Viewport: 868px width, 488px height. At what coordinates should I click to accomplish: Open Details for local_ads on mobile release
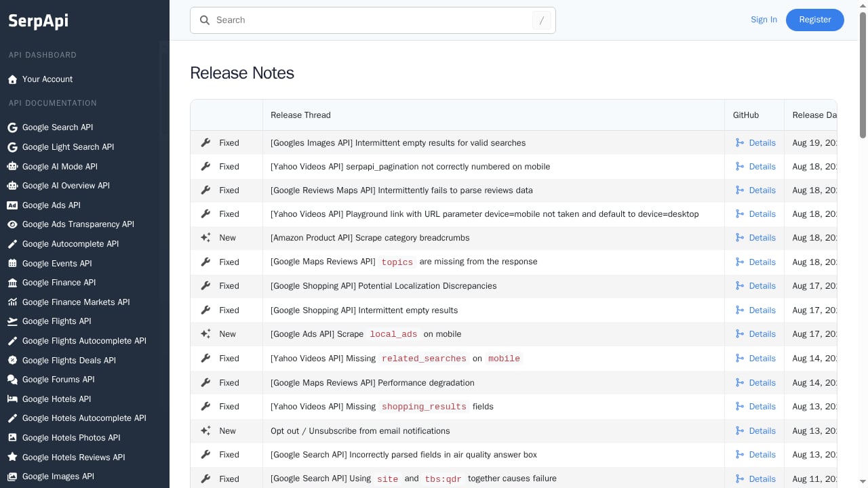[755, 334]
